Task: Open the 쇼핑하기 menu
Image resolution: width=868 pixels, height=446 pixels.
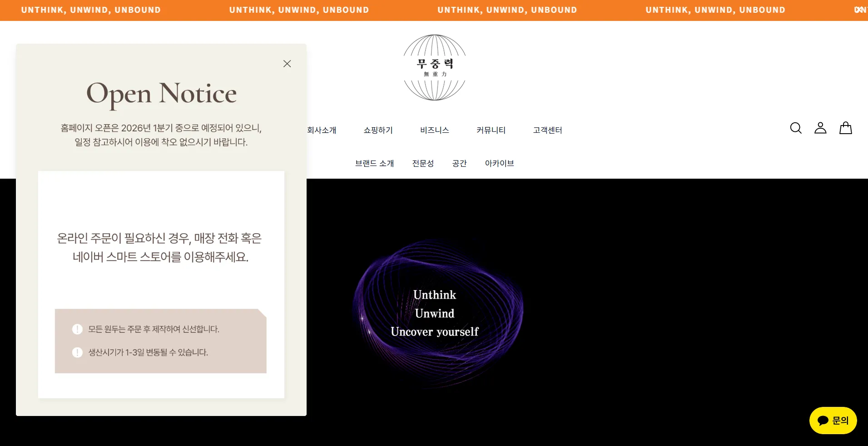Action: (378, 130)
